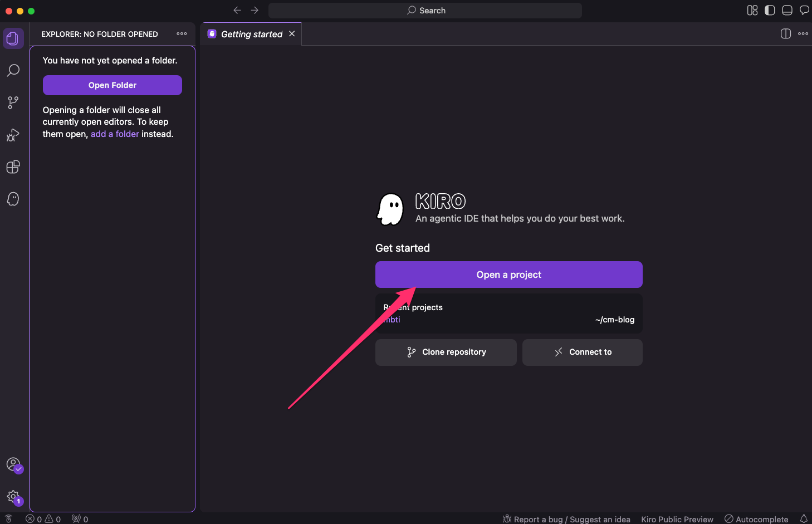The height and width of the screenshot is (524, 812).
Task: Open the Search view in activity bar
Action: coord(13,71)
